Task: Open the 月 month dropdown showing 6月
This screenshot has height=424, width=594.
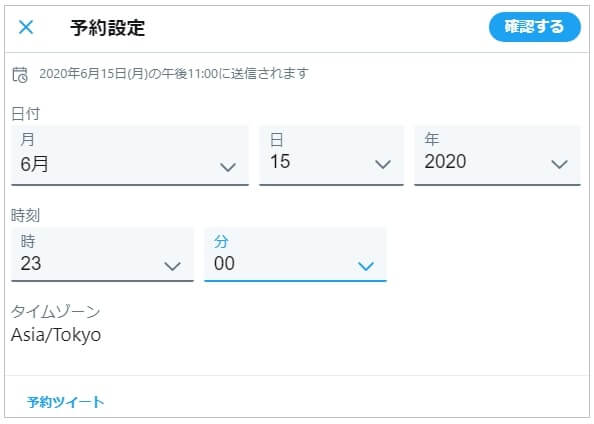Action: (x=130, y=156)
